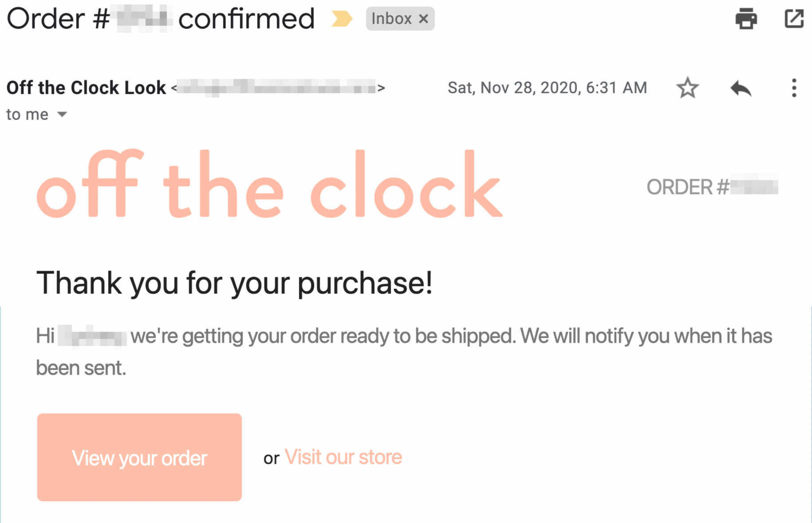This screenshot has height=523, width=812.
Task: Star the message from Off the Clock Look
Action: coord(687,87)
